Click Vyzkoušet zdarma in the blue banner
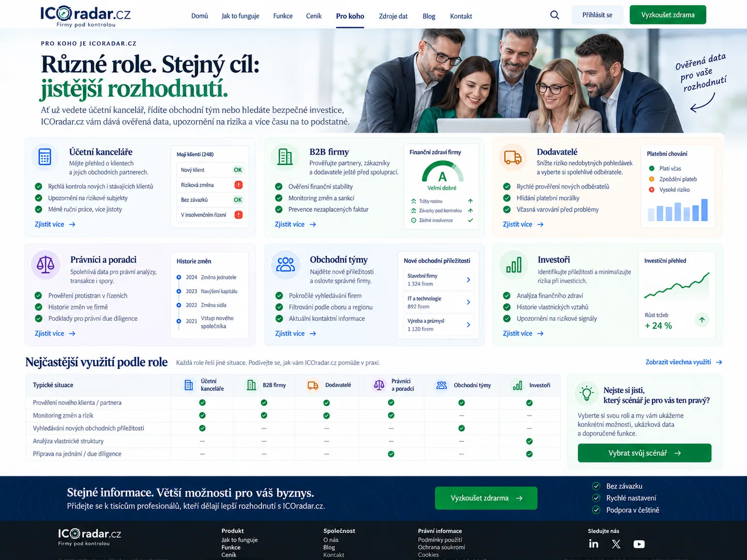The image size is (747, 560). point(486,498)
